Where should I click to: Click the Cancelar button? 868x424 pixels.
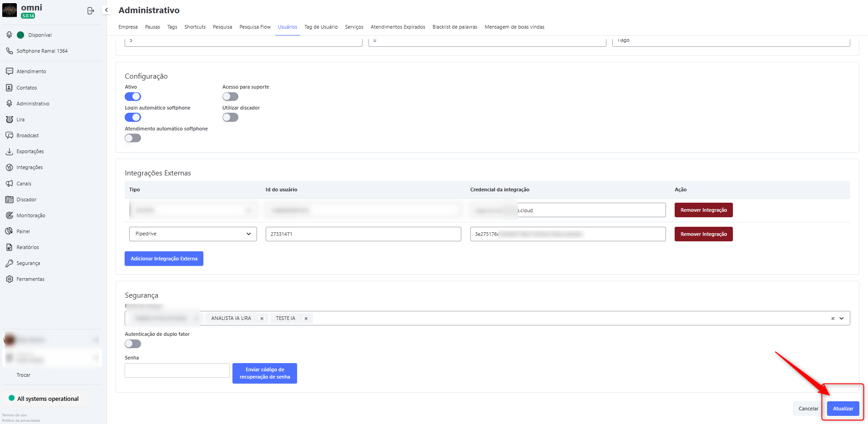(x=808, y=409)
